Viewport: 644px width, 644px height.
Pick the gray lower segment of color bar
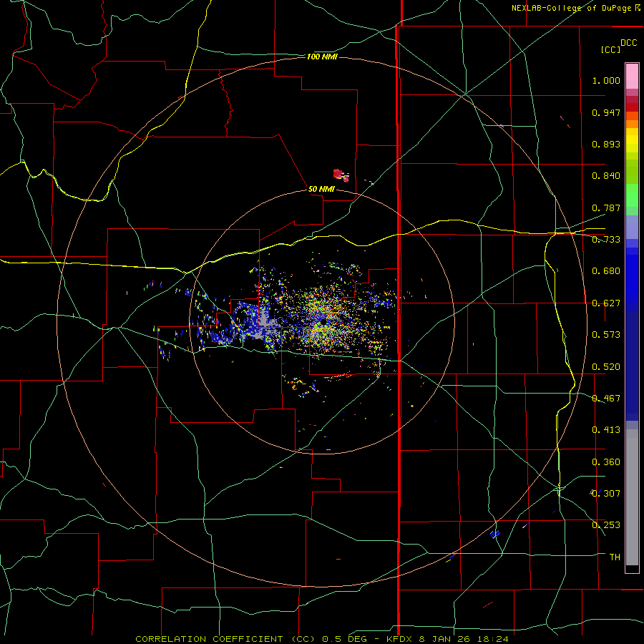(632, 497)
